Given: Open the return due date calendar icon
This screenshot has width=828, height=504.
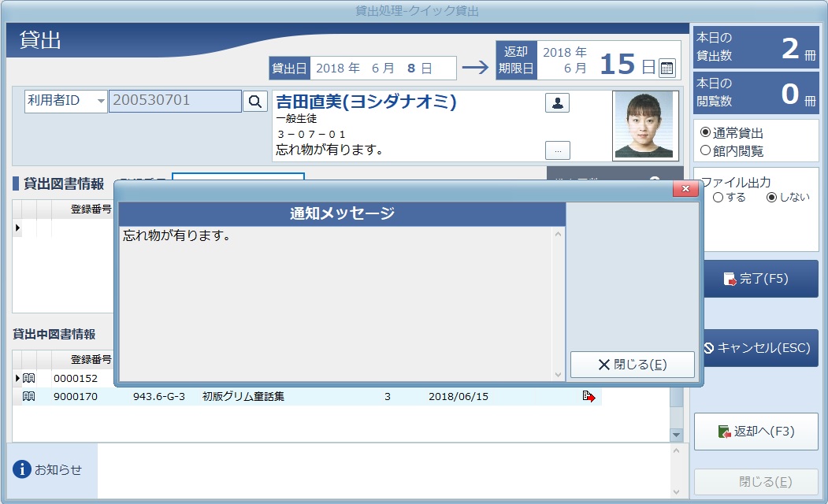Looking at the screenshot, I should coord(667,68).
